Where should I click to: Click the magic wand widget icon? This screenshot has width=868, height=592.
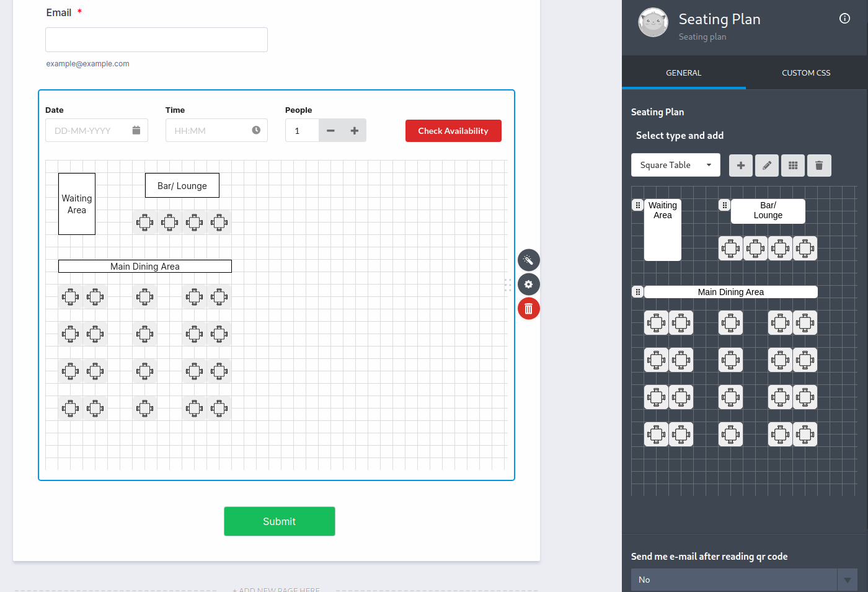click(x=529, y=260)
